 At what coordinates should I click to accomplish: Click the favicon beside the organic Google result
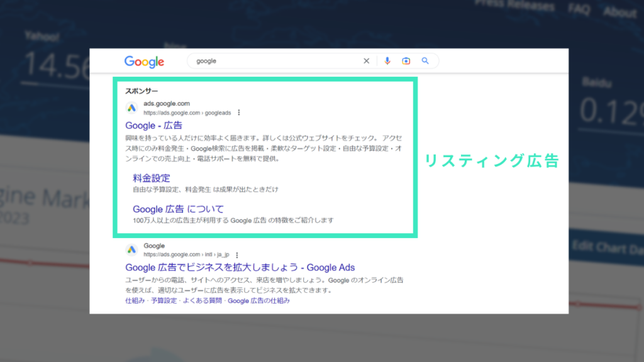(x=132, y=250)
